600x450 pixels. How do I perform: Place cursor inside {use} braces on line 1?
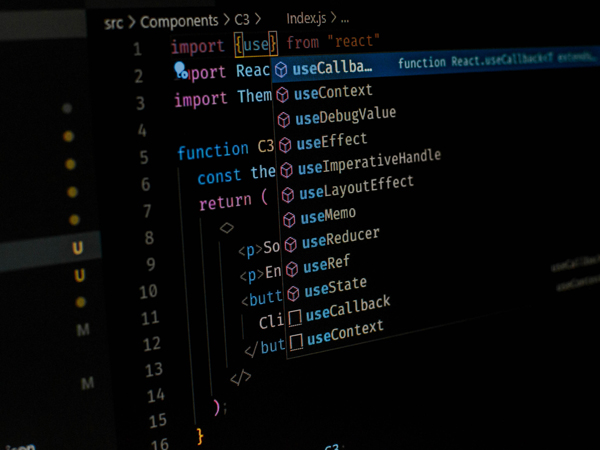click(x=256, y=44)
